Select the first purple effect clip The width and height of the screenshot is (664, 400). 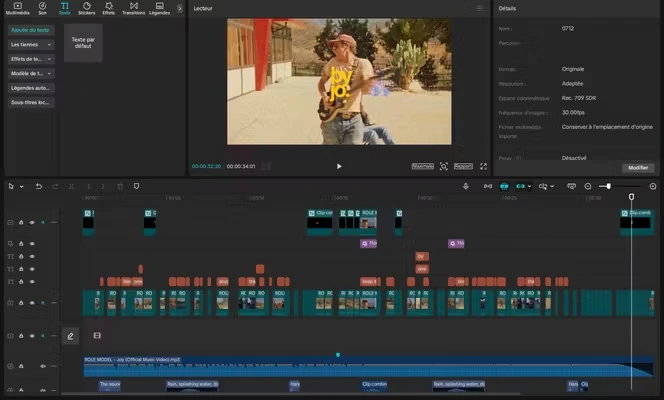(x=368, y=243)
